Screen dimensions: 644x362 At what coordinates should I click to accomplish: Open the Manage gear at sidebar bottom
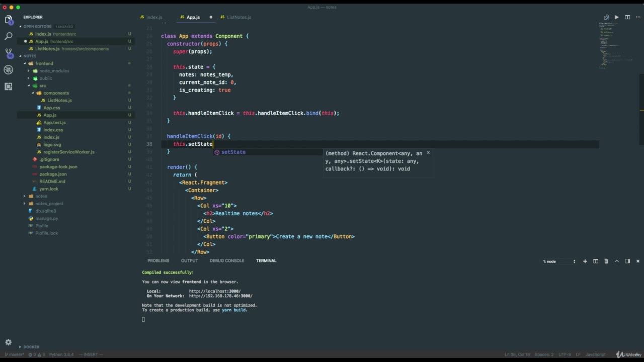[9, 342]
